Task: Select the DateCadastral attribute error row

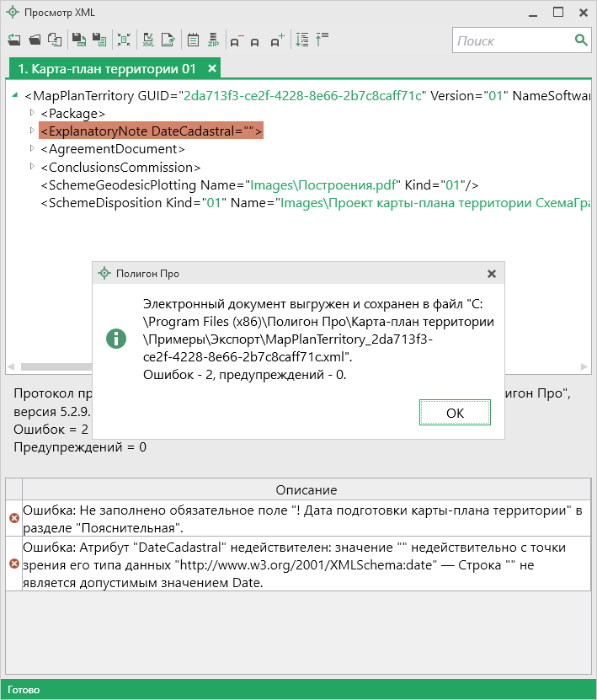Action: tap(303, 563)
